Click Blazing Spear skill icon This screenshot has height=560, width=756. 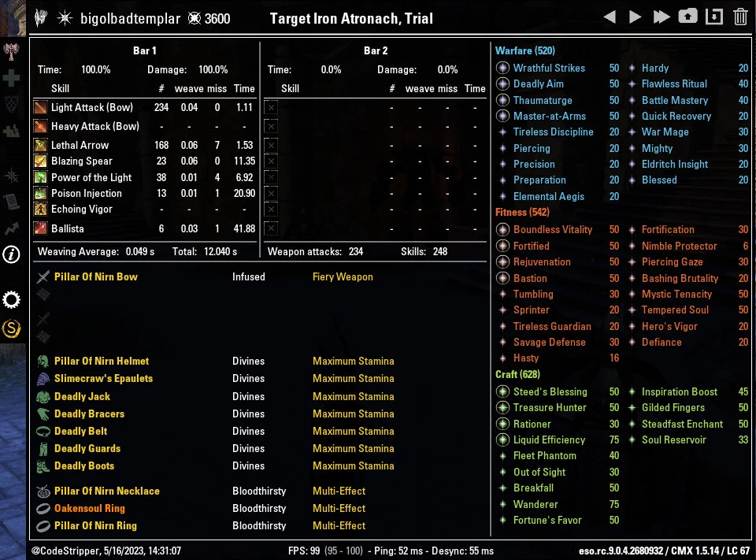click(40, 161)
